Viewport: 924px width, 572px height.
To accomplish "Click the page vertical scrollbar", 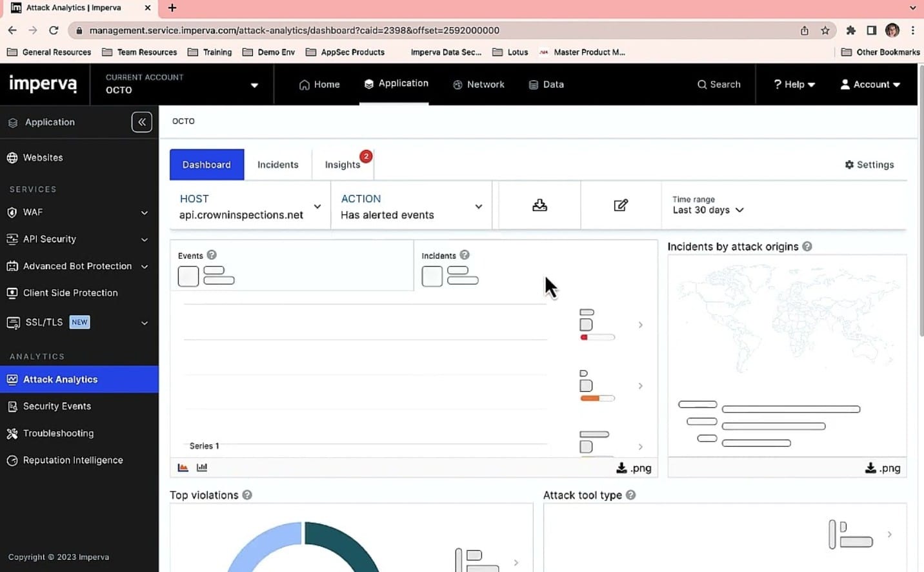I will click(920, 200).
